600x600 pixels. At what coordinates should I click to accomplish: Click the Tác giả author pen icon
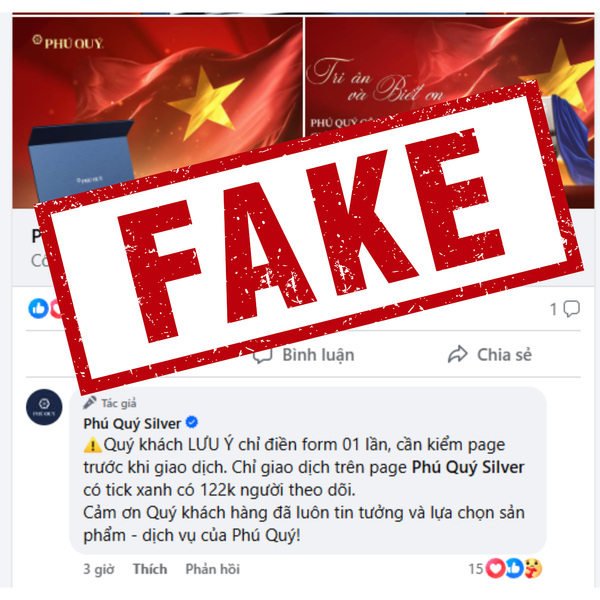click(90, 403)
